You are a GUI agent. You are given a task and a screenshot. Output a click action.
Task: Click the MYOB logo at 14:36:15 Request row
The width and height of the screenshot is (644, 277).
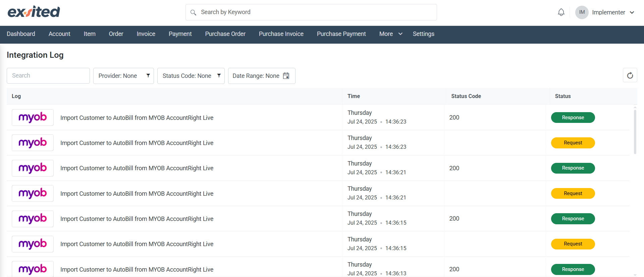pyautogui.click(x=33, y=244)
